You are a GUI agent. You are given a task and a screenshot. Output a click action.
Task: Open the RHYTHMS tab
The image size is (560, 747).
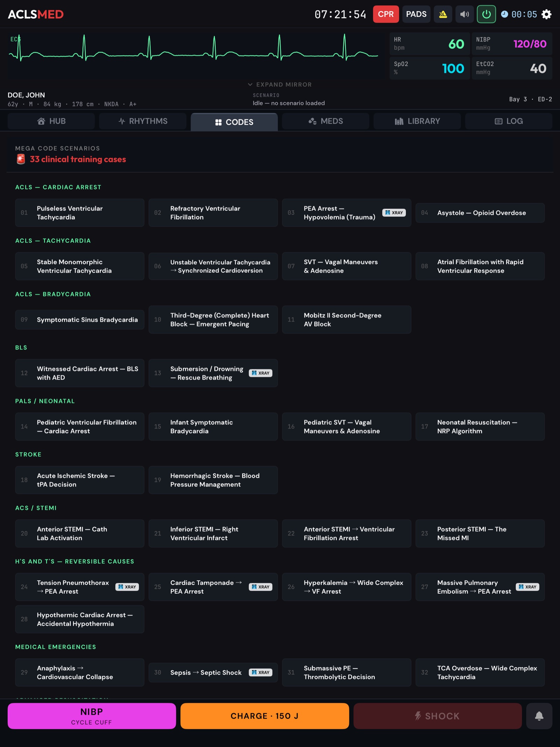(143, 121)
